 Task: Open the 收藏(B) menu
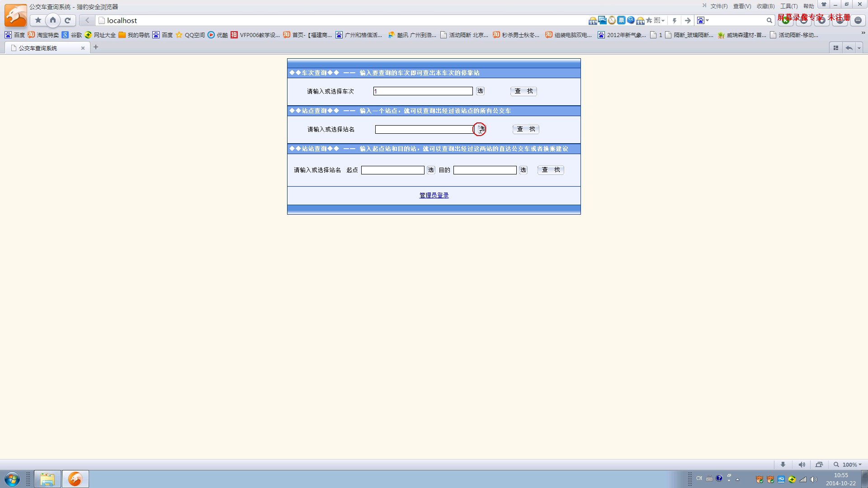765,6
